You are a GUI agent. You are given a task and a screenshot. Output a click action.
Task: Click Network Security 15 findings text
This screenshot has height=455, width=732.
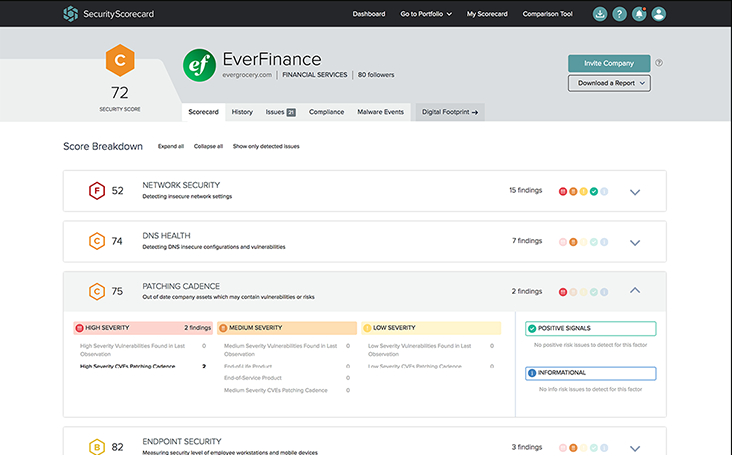(526, 190)
